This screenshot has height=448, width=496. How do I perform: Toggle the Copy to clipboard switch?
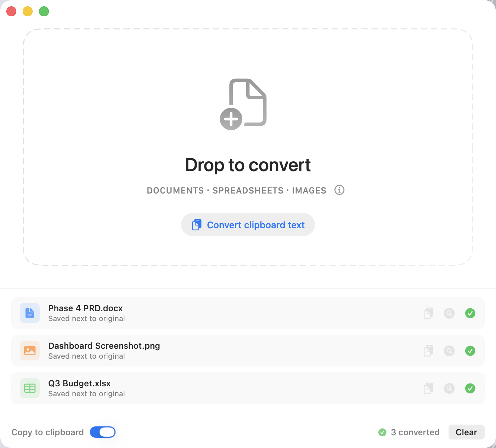tap(103, 432)
